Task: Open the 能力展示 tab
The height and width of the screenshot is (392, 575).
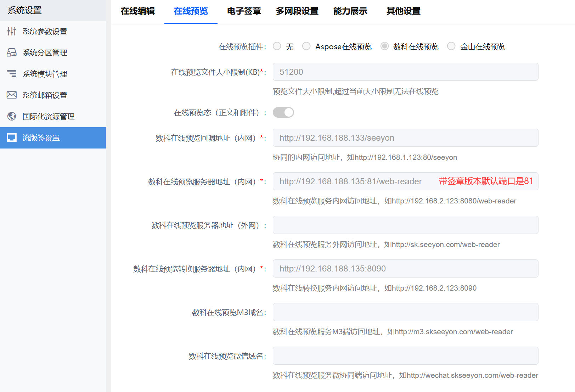Action: tap(350, 11)
